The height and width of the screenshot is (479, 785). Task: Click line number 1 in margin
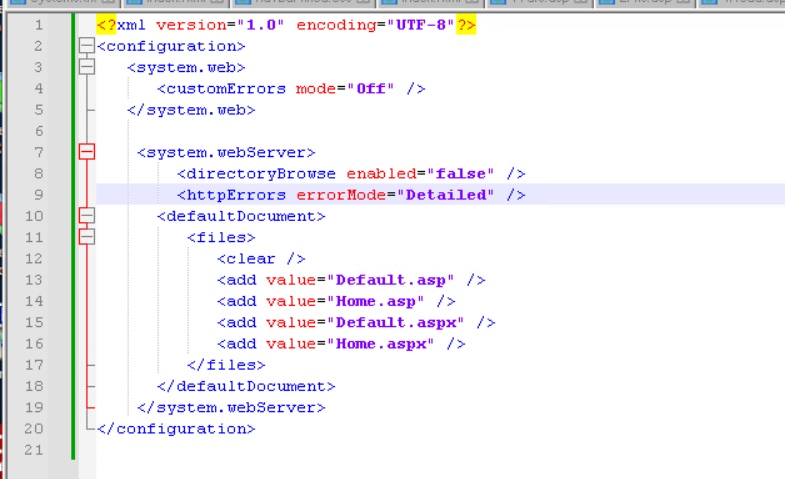point(37,25)
